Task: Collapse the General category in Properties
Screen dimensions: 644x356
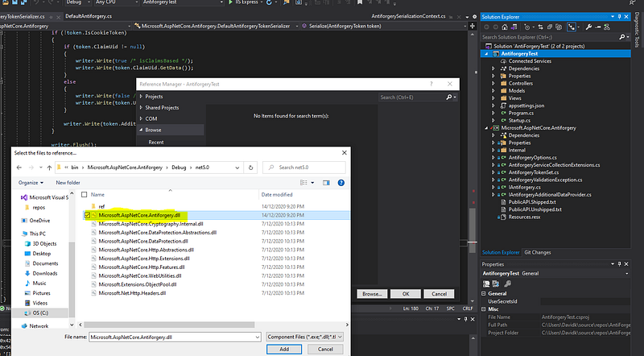Action: [484, 293]
